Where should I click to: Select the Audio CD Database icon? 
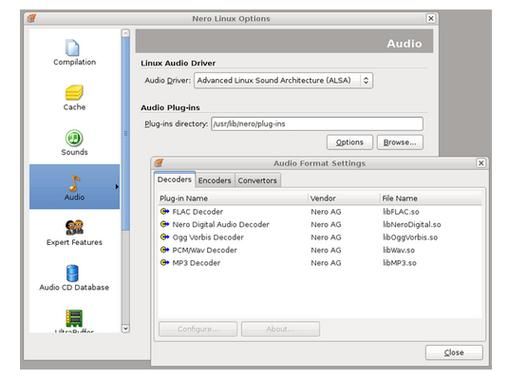pos(73,273)
